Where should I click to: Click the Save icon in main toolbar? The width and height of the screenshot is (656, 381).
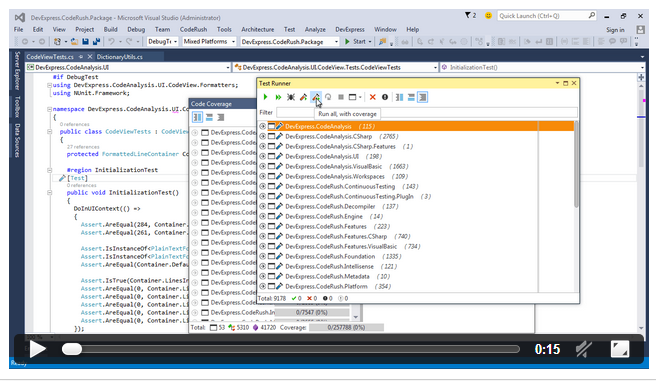point(85,41)
